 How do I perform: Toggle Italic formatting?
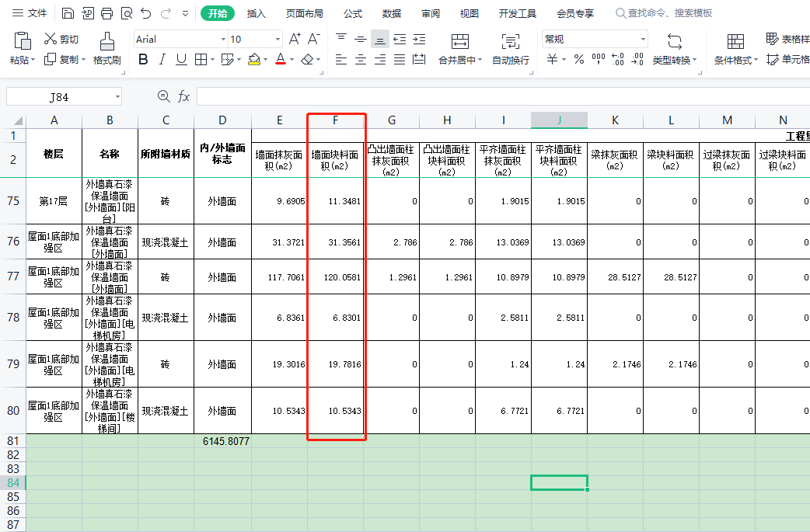pos(162,60)
